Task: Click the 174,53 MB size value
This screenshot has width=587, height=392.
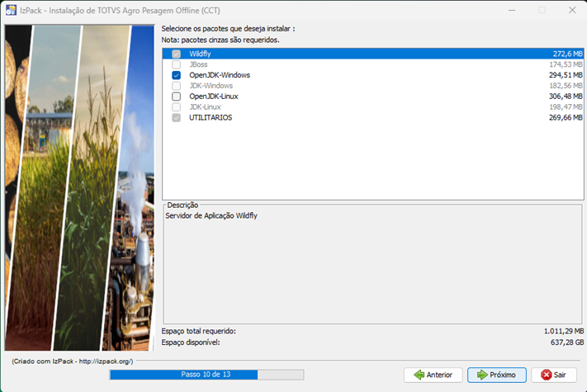Action: tap(566, 64)
